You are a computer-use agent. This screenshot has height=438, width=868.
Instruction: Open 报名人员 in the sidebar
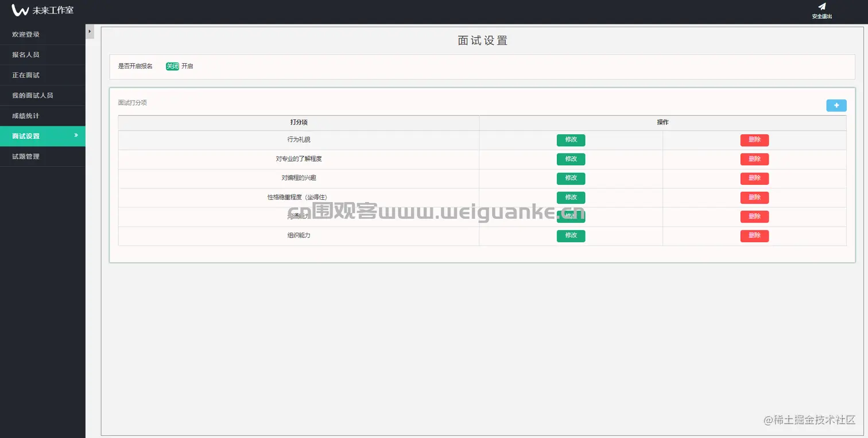click(x=42, y=55)
